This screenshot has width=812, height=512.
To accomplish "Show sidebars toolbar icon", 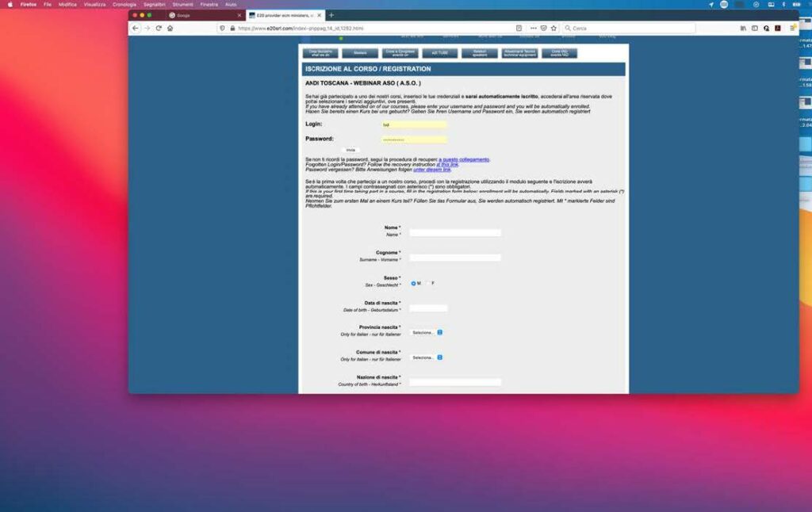I will pos(755,29).
